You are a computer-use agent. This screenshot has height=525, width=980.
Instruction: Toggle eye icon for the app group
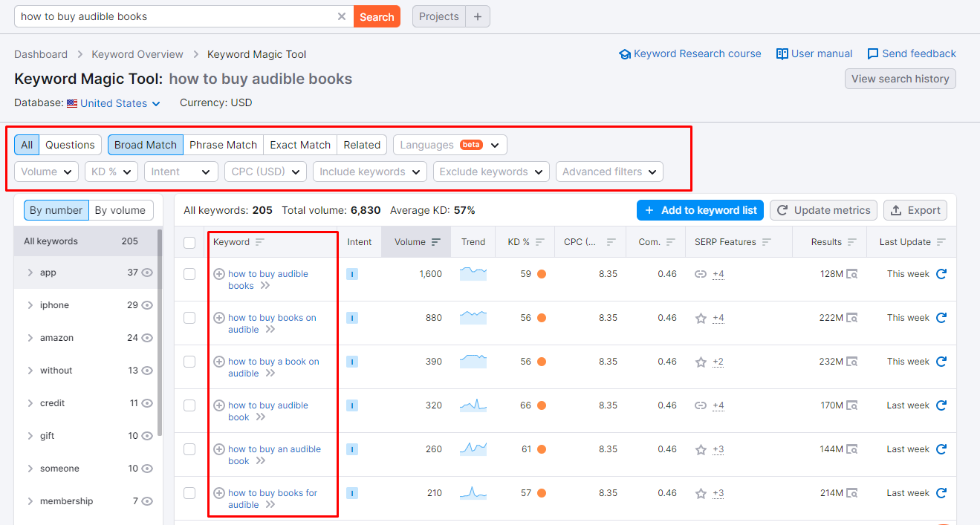coord(147,273)
